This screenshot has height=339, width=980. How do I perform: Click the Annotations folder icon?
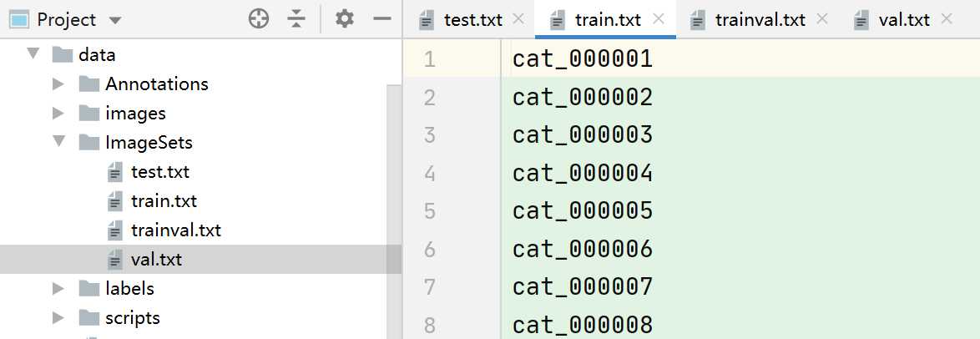[x=89, y=83]
